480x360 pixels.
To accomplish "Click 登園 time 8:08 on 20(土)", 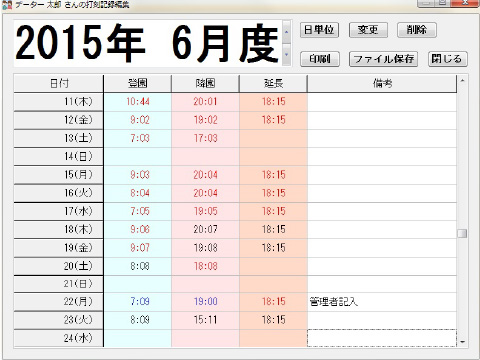I will coord(138,266).
